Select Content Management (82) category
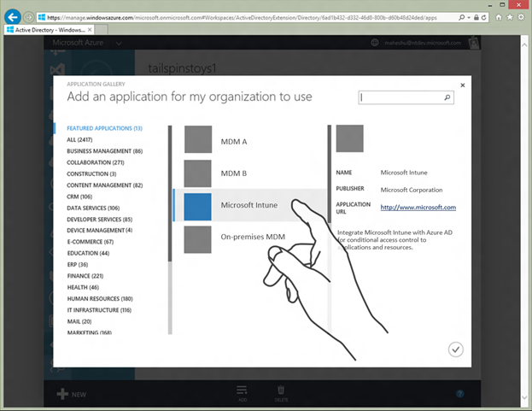This screenshot has width=532, height=411. tap(104, 185)
